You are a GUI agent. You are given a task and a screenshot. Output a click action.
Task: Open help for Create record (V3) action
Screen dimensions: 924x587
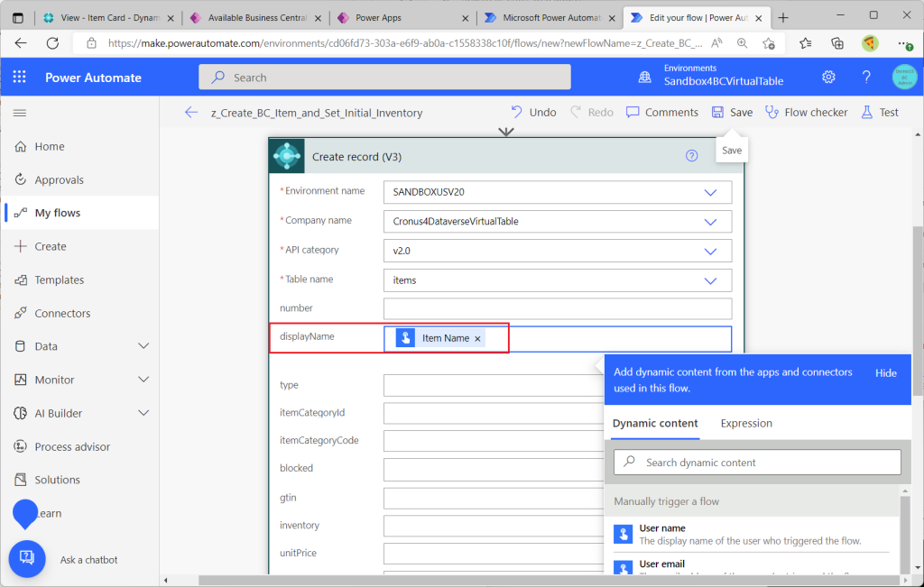pyautogui.click(x=692, y=156)
